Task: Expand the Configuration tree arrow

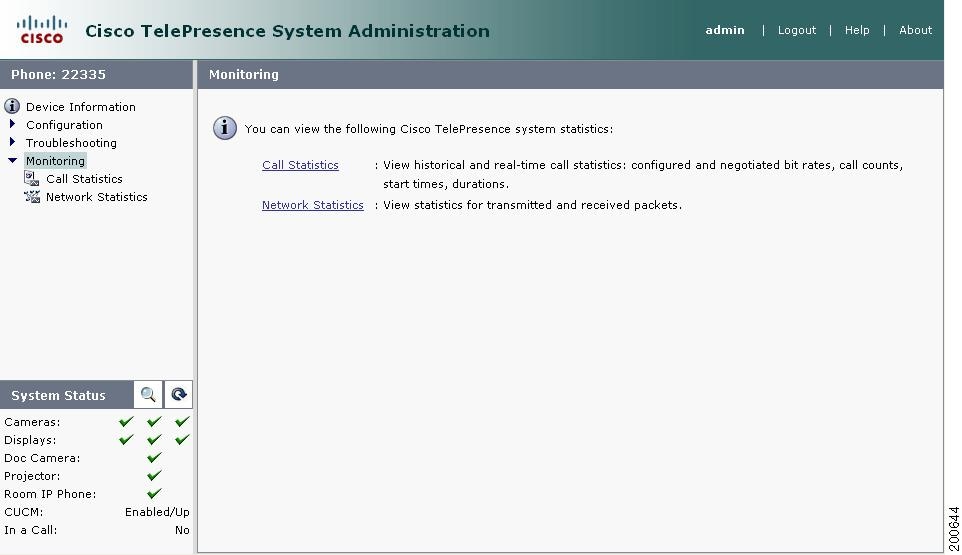Action: (12, 124)
